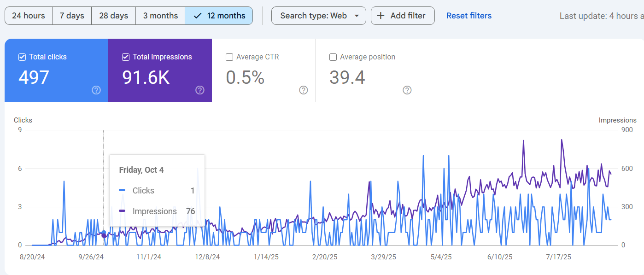Image resolution: width=644 pixels, height=275 pixels.
Task: Select the 3 months date range
Action: click(160, 16)
